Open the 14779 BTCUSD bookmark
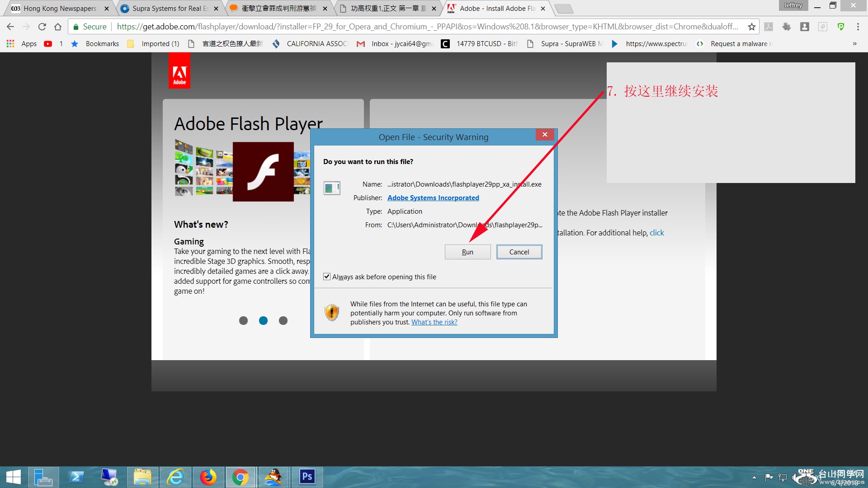 click(480, 44)
